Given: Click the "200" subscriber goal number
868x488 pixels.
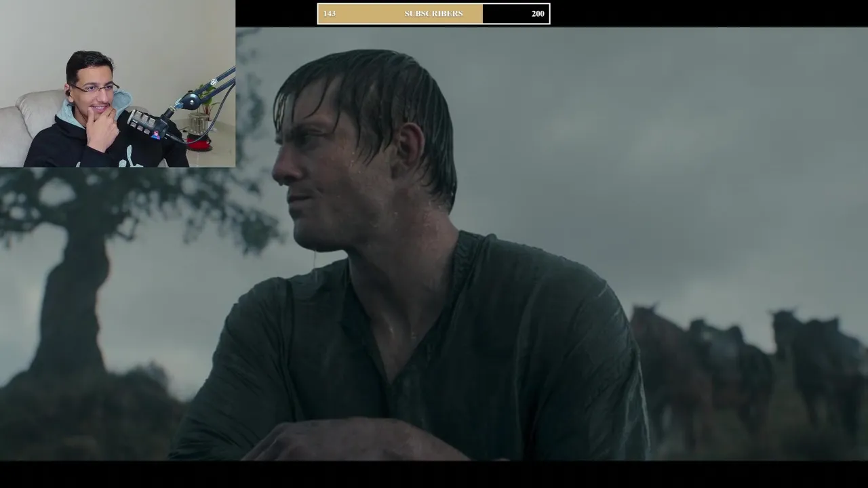Looking at the screenshot, I should [x=538, y=14].
